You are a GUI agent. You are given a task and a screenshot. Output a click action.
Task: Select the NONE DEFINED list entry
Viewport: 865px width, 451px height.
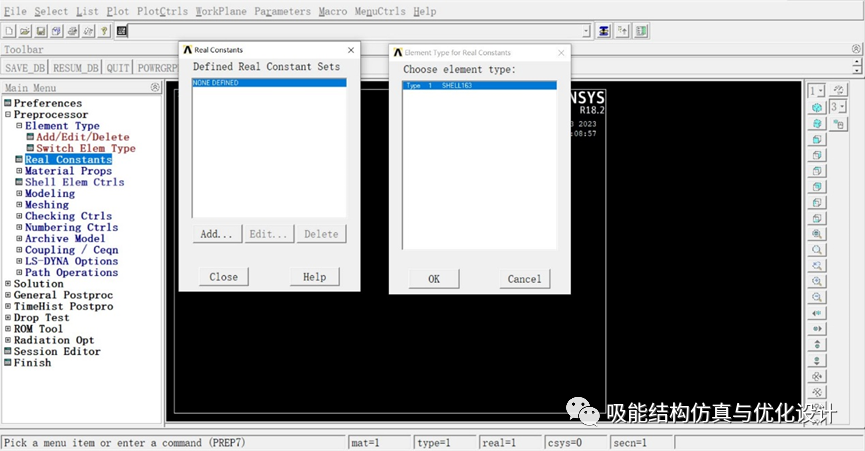coord(270,83)
